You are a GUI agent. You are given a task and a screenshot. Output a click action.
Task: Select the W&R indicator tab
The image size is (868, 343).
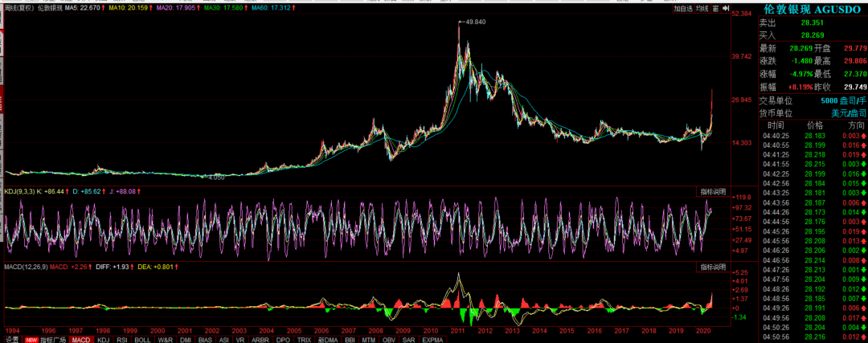pyautogui.click(x=165, y=339)
